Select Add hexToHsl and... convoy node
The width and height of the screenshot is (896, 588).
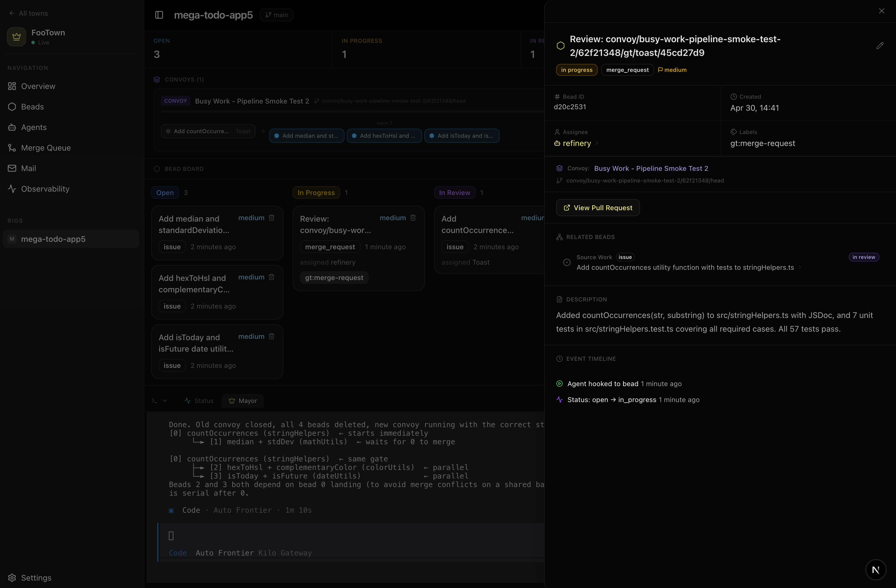click(x=384, y=136)
